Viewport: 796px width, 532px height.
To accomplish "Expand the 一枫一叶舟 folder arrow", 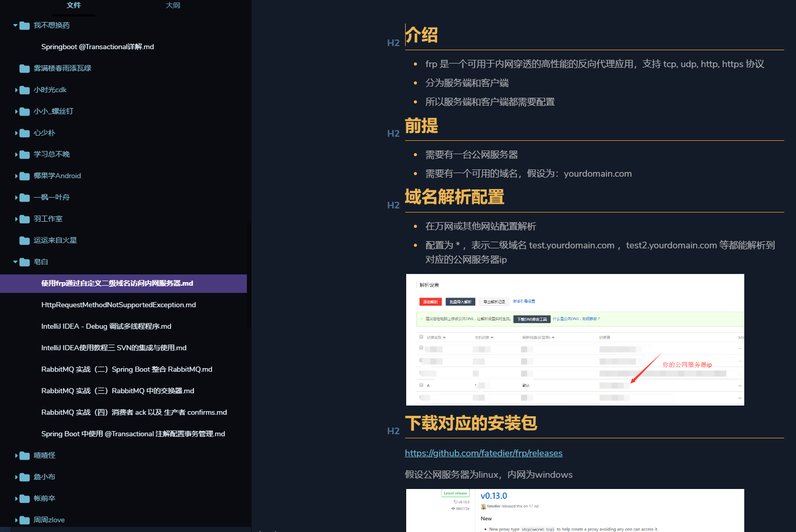I will coord(16,198).
